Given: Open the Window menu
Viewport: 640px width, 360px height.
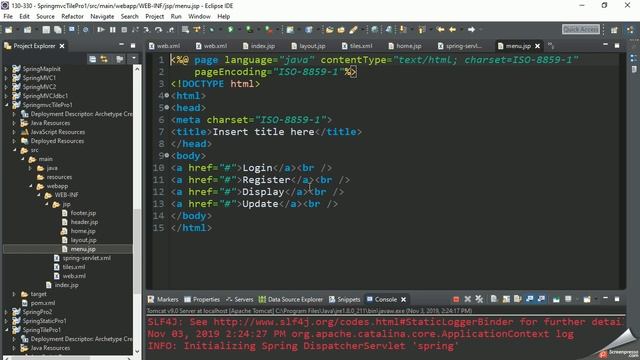Looking at the screenshot, I should point(199,16).
